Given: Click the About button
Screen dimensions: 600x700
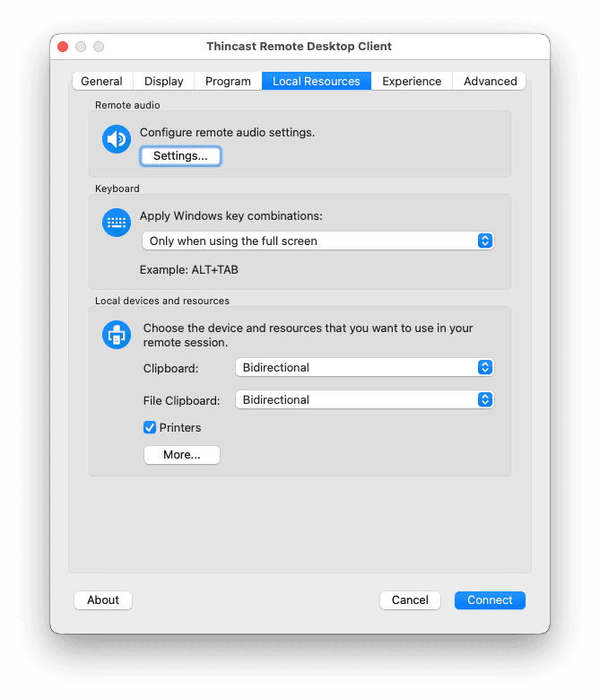Looking at the screenshot, I should click(103, 600).
